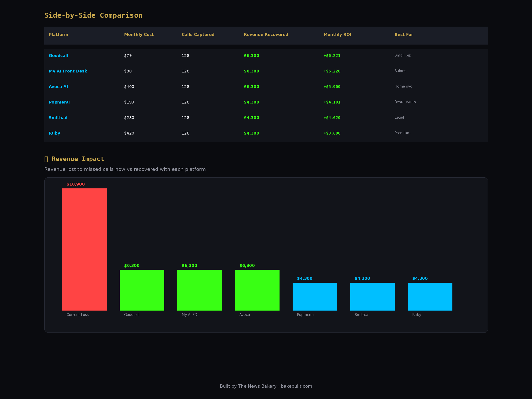Image resolution: width=532 pixels, height=399 pixels.
Task: Select the $420 monthly cost cell
Action: 129,133
